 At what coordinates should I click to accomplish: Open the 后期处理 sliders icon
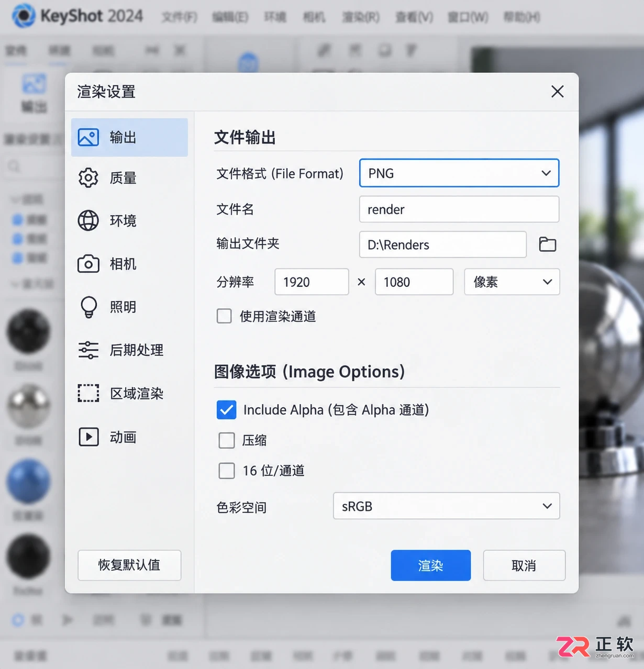[x=88, y=350]
